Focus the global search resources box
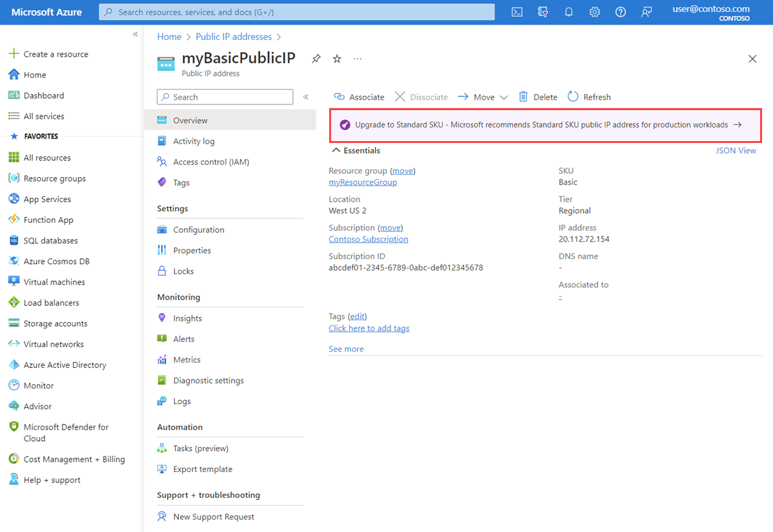 (297, 12)
